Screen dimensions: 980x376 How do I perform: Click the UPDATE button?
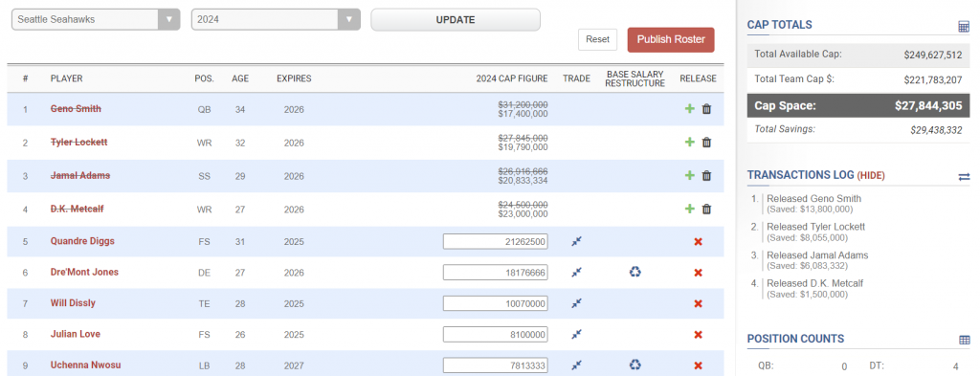tap(455, 19)
